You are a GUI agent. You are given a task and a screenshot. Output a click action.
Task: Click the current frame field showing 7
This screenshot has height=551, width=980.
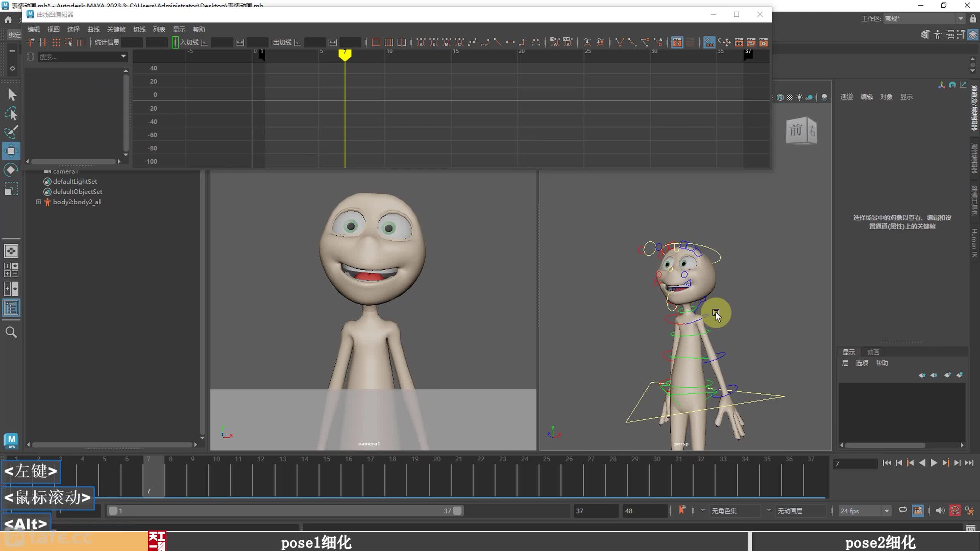pos(855,464)
